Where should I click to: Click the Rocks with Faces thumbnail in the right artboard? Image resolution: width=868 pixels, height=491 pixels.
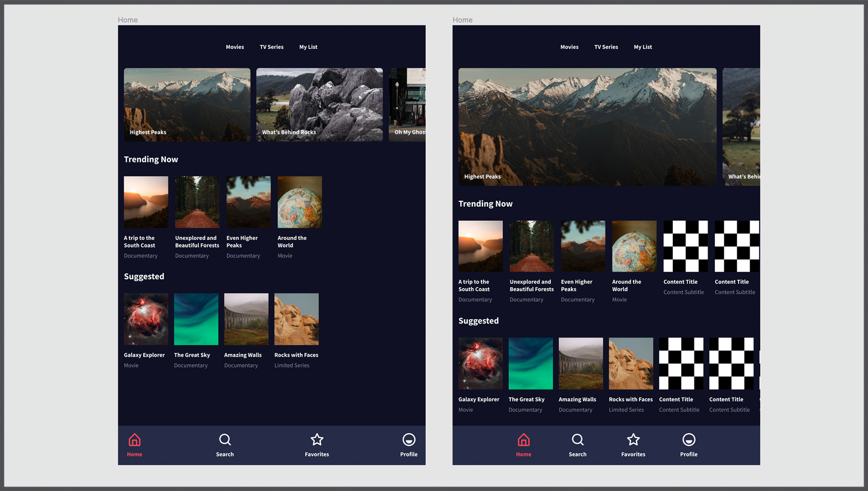pyautogui.click(x=631, y=363)
